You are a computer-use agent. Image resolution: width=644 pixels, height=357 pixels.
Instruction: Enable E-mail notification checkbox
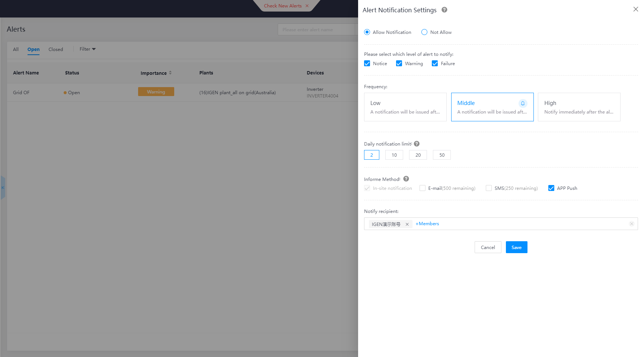tap(423, 188)
